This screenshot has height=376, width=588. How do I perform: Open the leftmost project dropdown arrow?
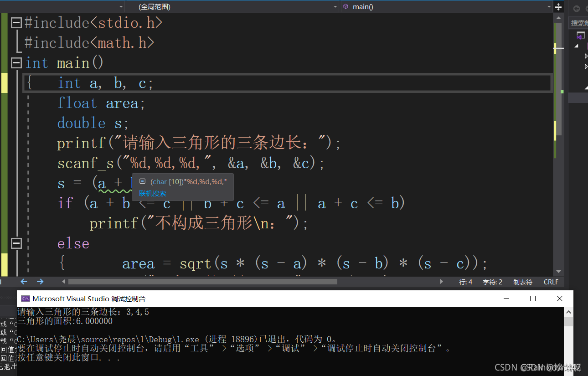click(121, 7)
